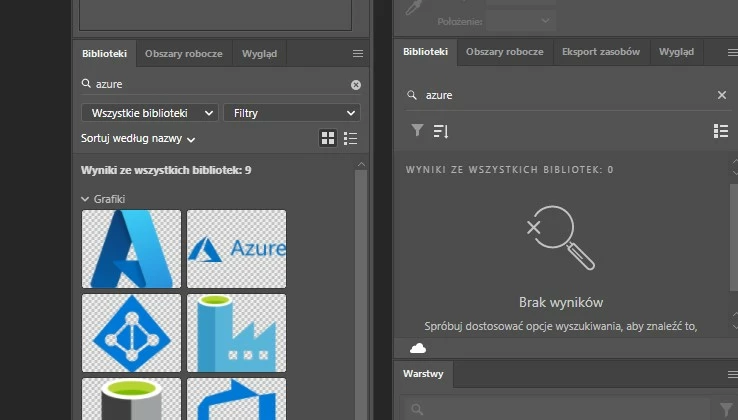Click the 'Brak wyników' message
The image size is (738, 420).
[x=561, y=302]
